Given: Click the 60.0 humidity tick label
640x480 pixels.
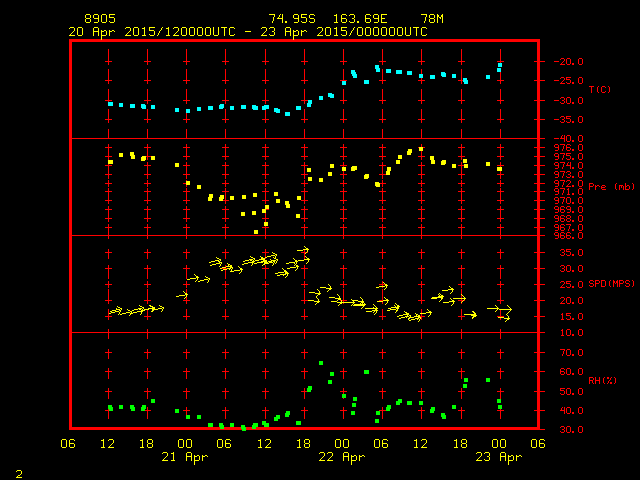Looking at the screenshot, I should pos(571,372).
